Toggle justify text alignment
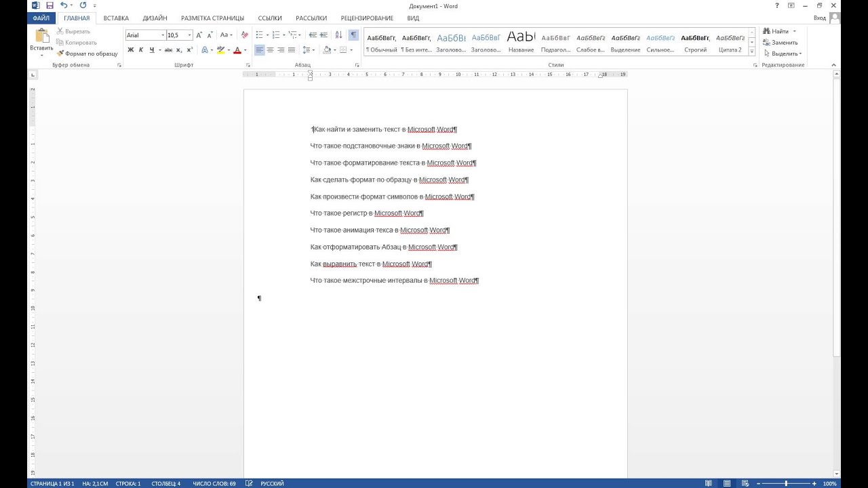The width and height of the screenshot is (868, 488). pyautogui.click(x=292, y=50)
